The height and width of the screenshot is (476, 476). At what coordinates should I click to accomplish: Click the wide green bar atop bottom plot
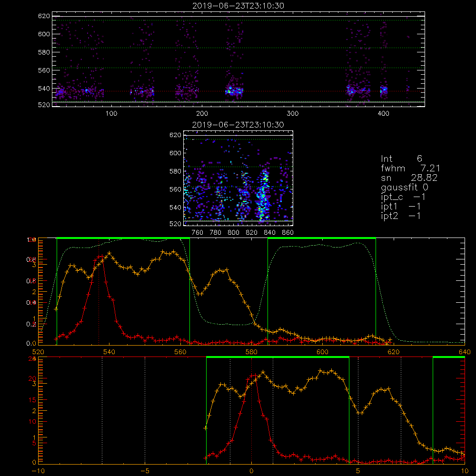pos(278,357)
